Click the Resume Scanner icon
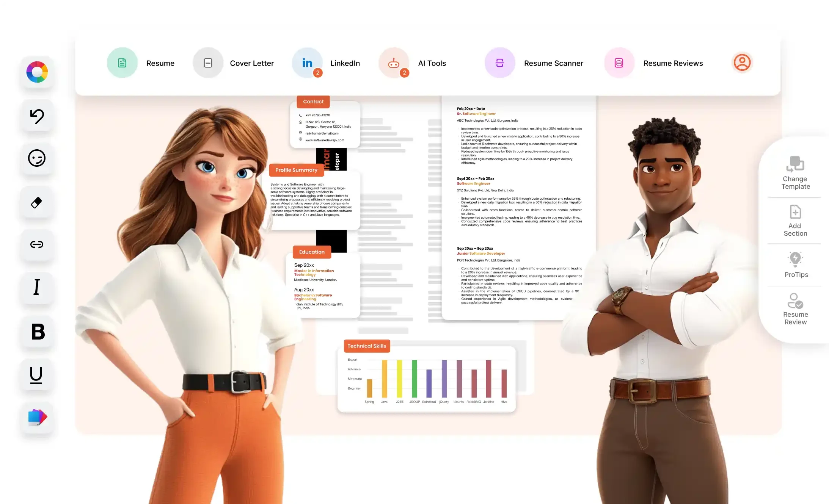This screenshot has height=504, width=829. pos(499,62)
